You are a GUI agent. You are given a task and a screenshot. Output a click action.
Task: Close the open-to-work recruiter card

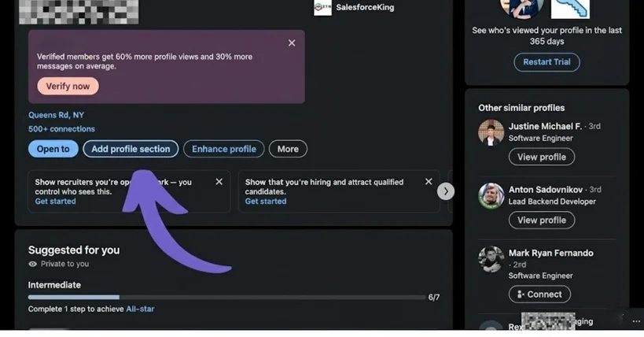[219, 182]
